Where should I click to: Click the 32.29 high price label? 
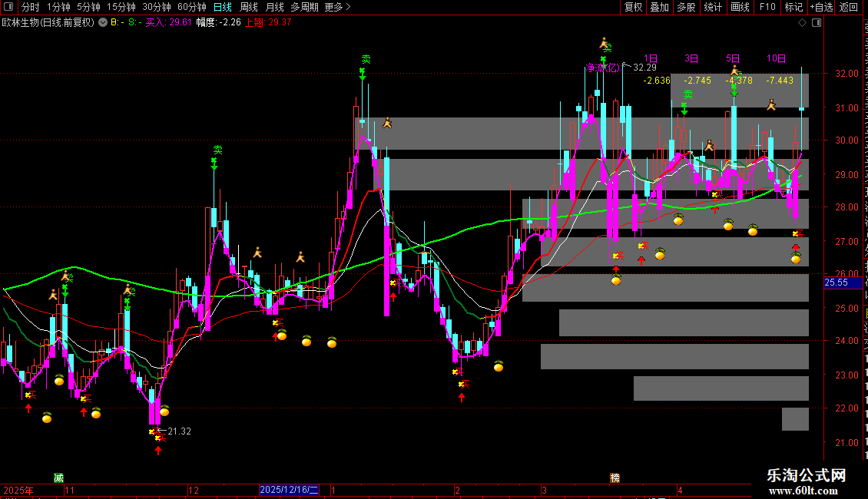pos(644,68)
